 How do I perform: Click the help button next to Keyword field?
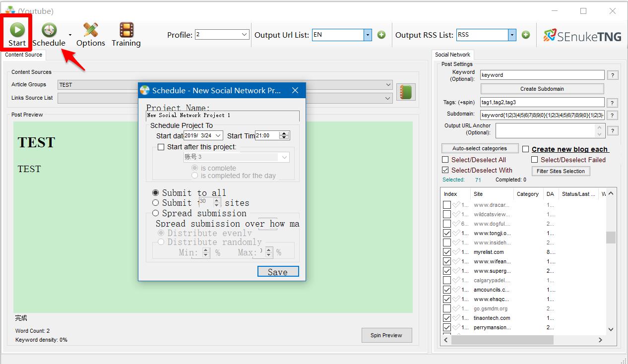click(x=613, y=75)
